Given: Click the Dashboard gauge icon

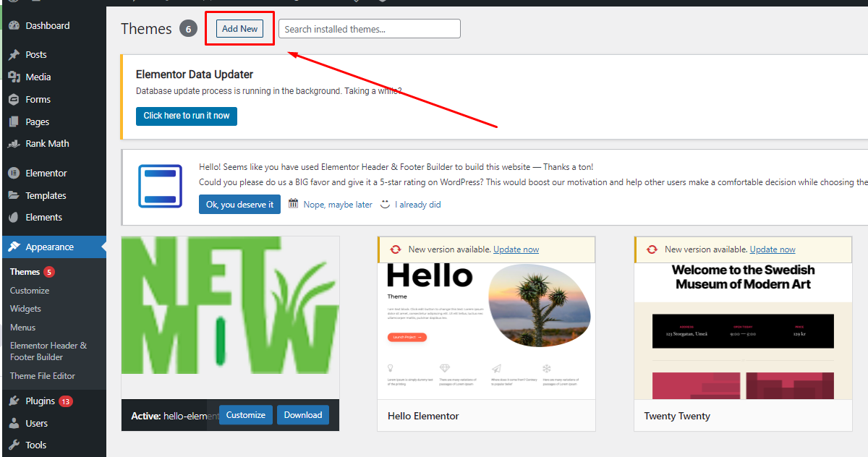Looking at the screenshot, I should [14, 25].
